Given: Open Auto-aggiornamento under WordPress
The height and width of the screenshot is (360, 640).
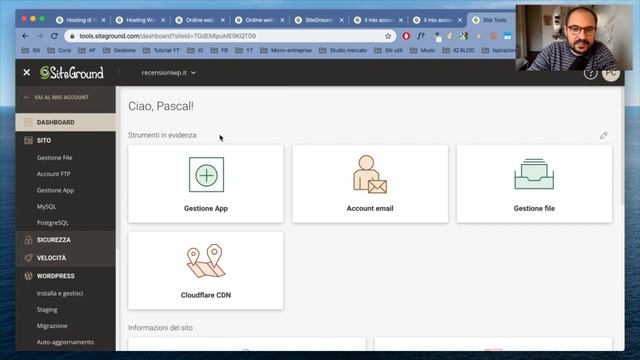Looking at the screenshot, I should pyautogui.click(x=65, y=342).
